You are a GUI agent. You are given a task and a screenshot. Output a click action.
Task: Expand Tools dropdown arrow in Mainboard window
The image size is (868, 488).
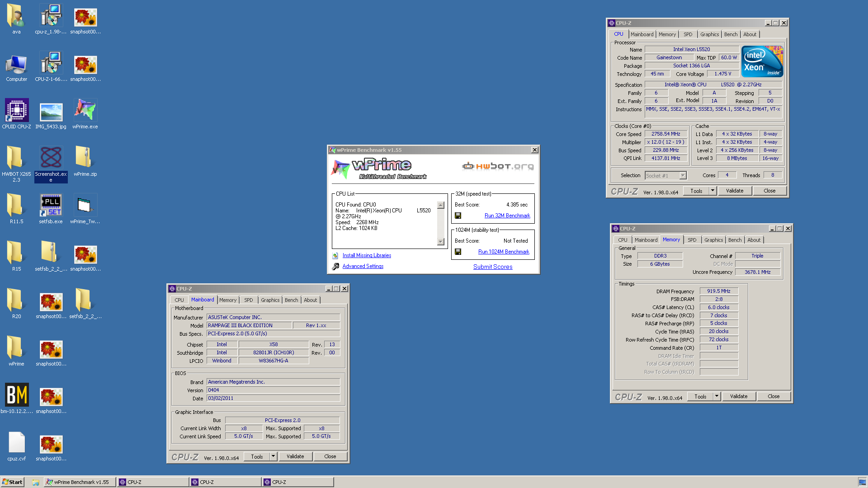(x=274, y=456)
